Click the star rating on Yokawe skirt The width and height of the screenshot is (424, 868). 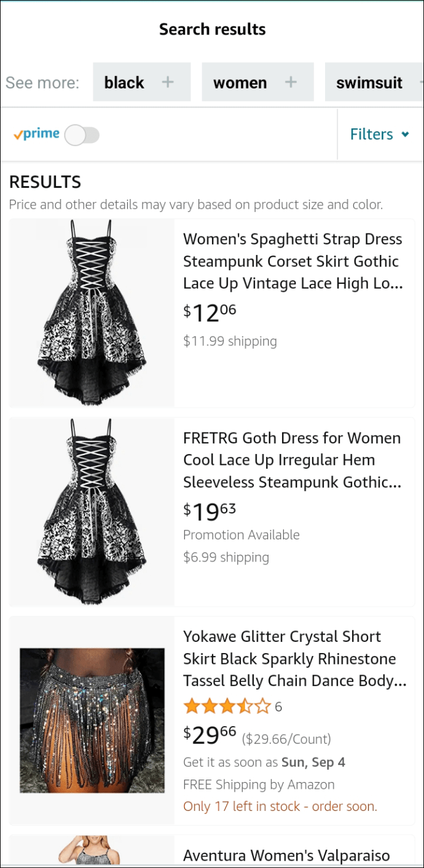click(227, 707)
